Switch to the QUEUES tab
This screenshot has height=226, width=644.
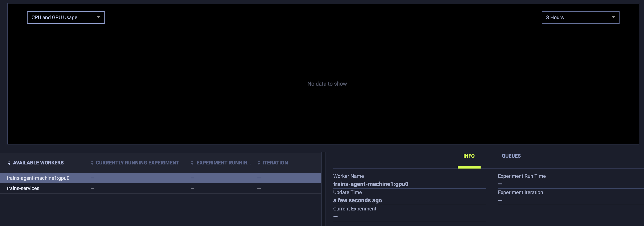[x=511, y=156]
